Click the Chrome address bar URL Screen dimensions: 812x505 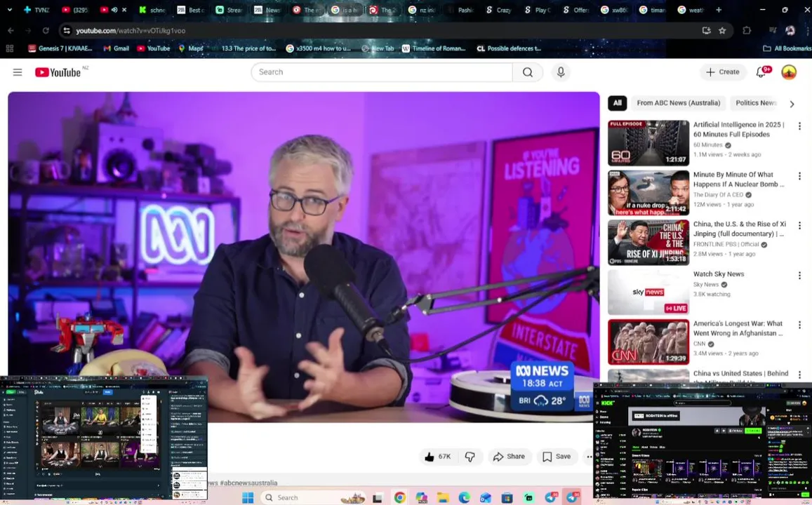(131, 31)
